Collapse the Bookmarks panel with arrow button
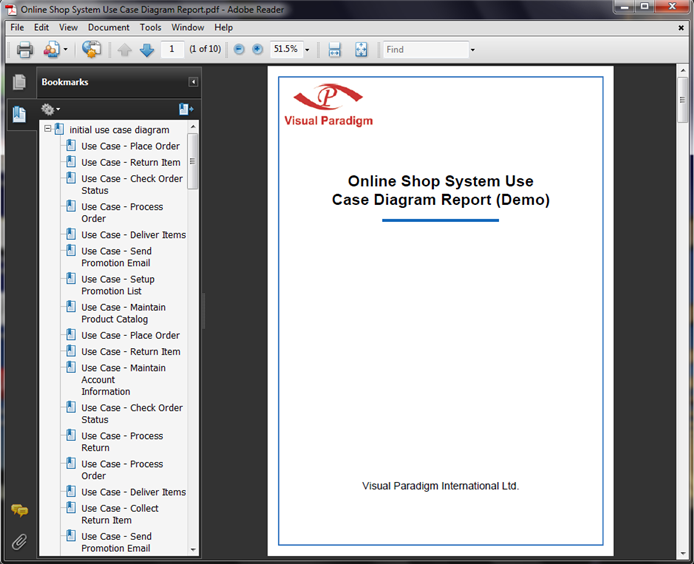The width and height of the screenshot is (694, 564). coord(193,82)
